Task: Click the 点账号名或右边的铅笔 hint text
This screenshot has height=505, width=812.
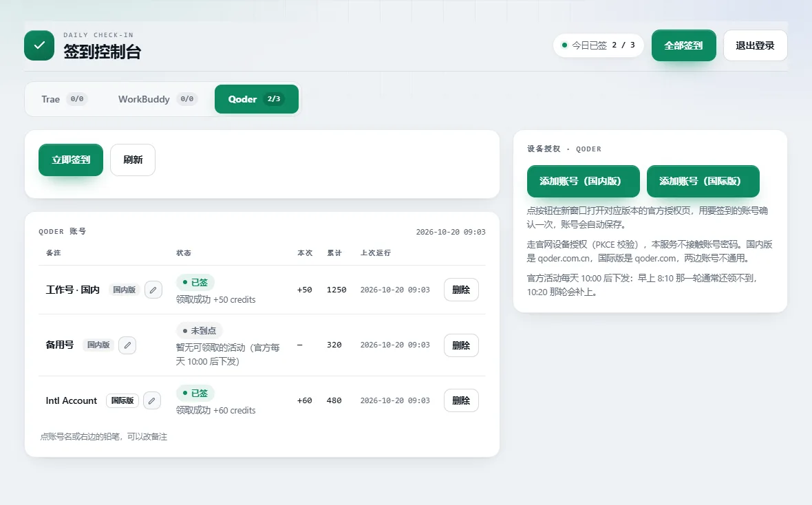Action: [104, 437]
